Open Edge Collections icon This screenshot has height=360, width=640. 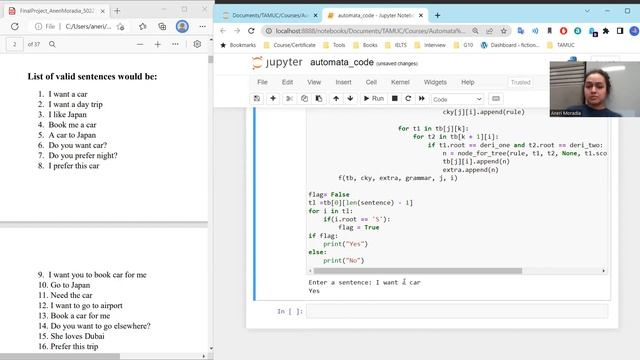pyautogui.click(x=162, y=27)
